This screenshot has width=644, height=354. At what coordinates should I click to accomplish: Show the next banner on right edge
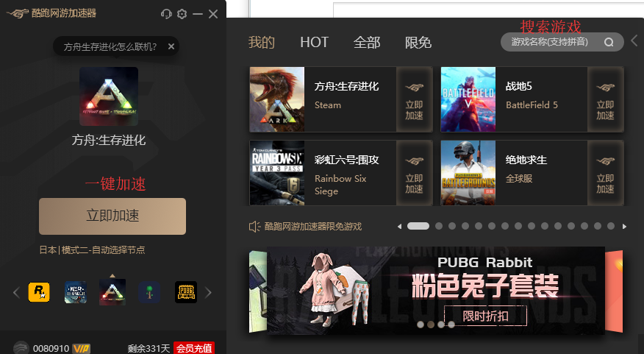[x=614, y=291]
